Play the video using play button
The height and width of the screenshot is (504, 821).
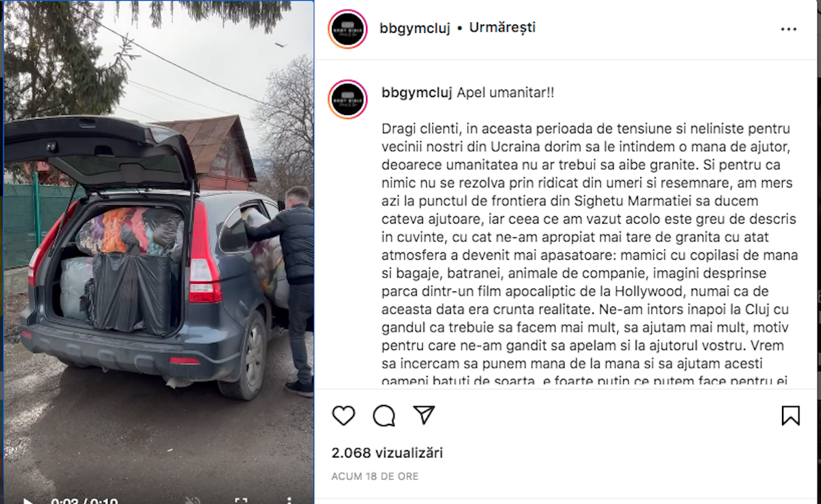[27, 501]
